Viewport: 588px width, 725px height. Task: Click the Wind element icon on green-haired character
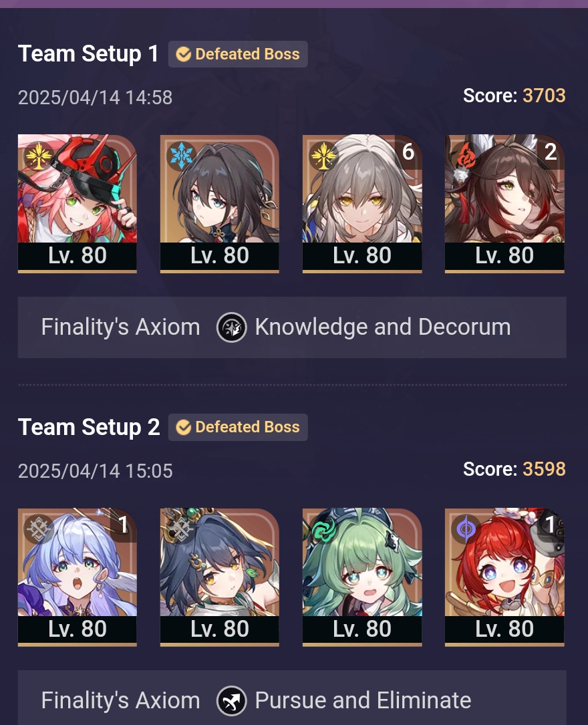click(323, 529)
